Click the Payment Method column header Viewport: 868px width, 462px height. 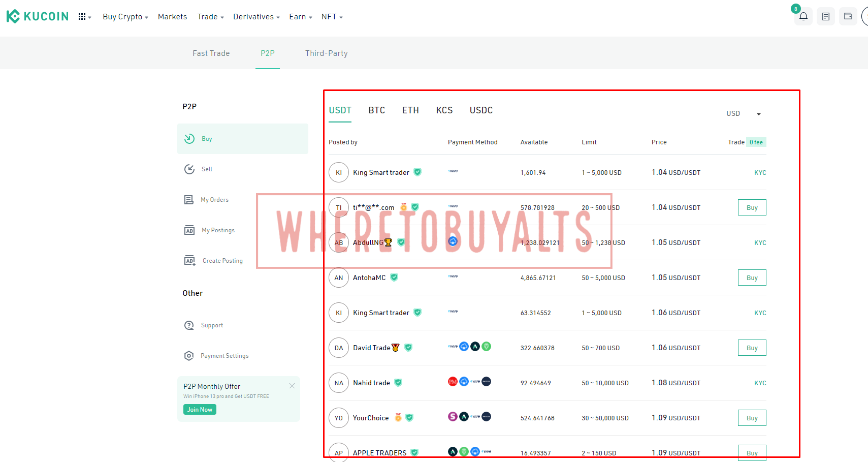click(x=472, y=142)
